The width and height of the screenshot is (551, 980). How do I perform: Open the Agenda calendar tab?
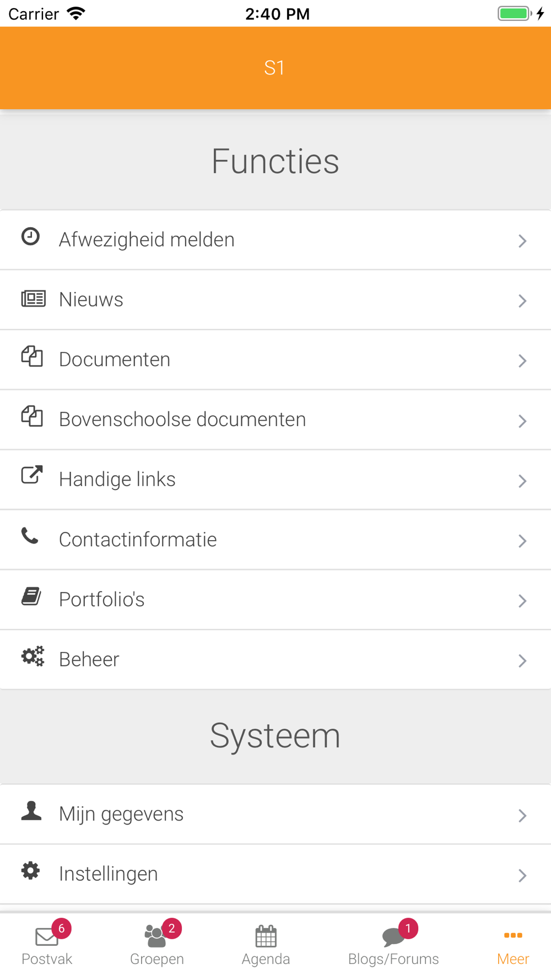coord(266,945)
